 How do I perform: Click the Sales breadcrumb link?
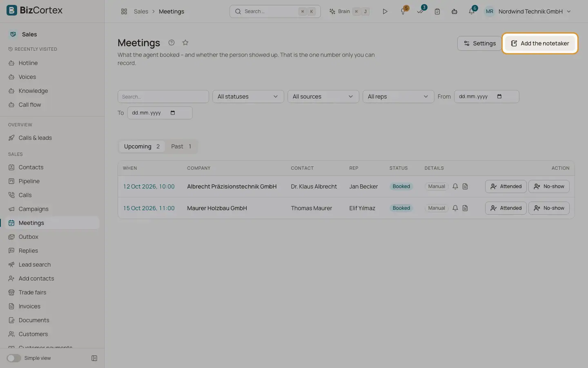[x=141, y=11]
